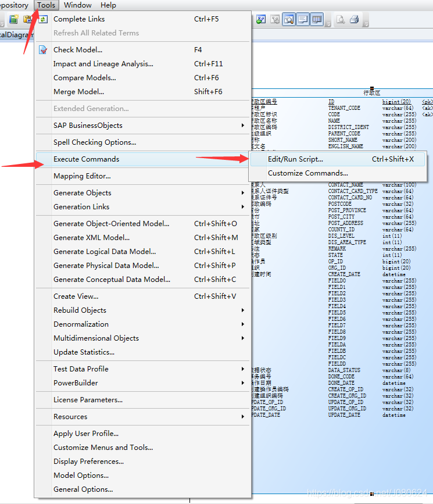Expand Generation Links submenu

243,207
